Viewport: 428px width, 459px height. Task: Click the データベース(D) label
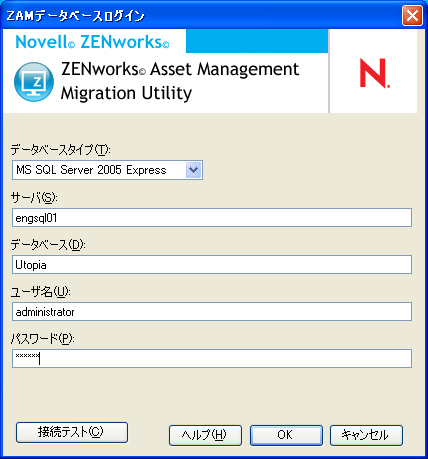[x=48, y=245]
